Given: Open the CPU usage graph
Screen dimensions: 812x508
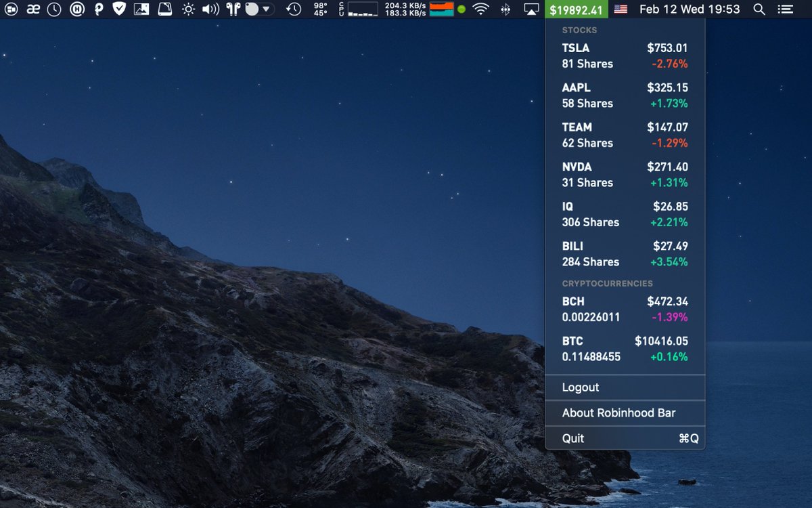Looking at the screenshot, I should click(x=359, y=9).
